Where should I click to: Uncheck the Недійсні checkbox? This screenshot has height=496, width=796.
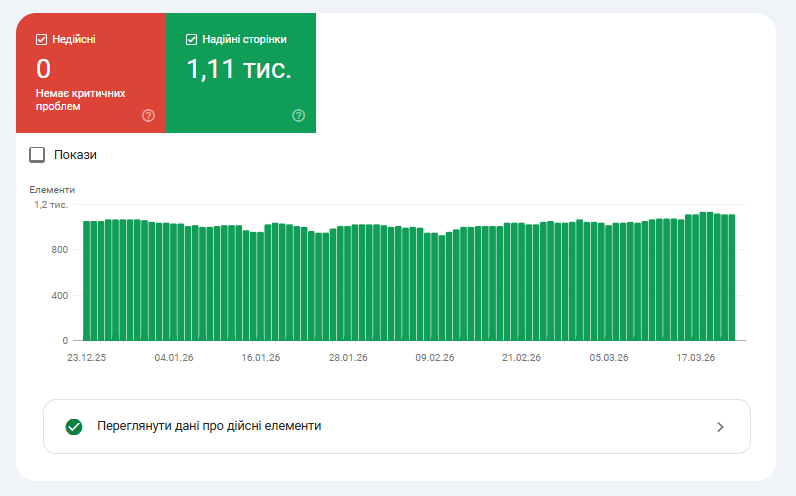tap(42, 40)
